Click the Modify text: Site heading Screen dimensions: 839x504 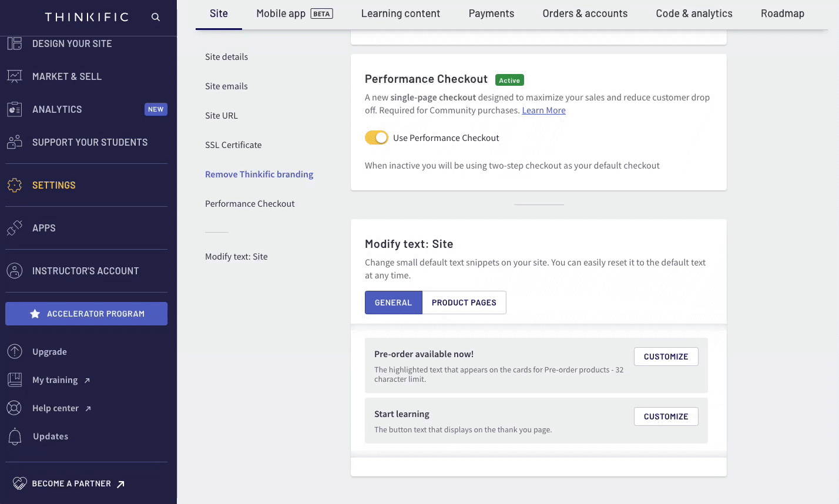(409, 244)
